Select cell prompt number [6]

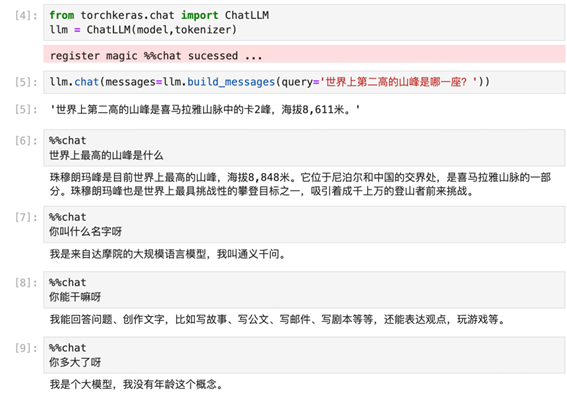(26, 141)
